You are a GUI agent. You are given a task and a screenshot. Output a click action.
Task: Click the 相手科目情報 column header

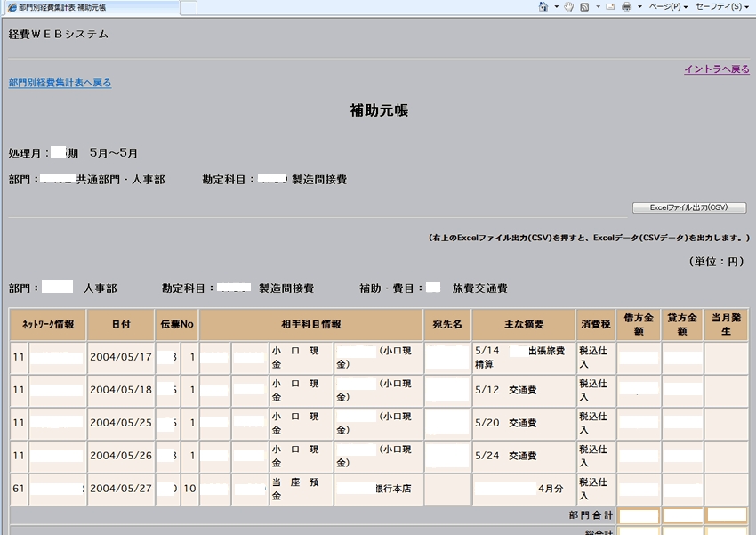311,325
